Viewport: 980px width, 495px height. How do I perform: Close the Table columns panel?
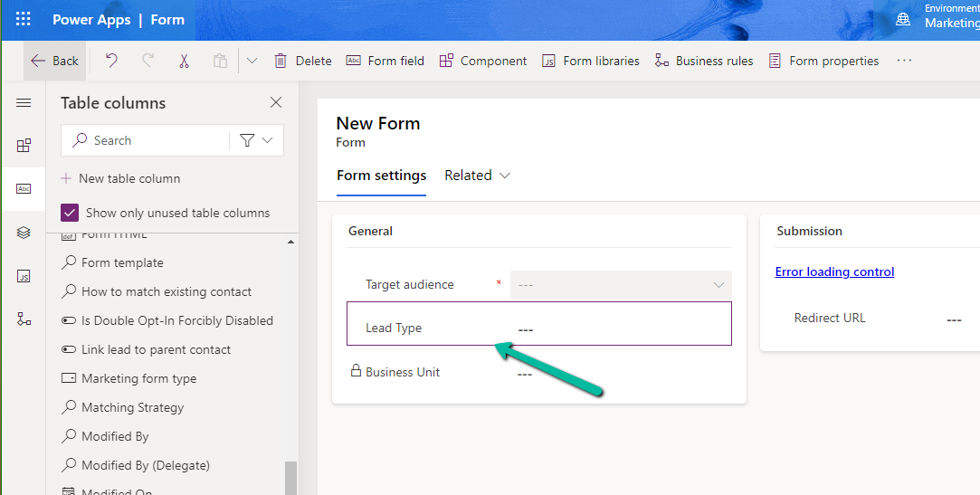pyautogui.click(x=276, y=103)
